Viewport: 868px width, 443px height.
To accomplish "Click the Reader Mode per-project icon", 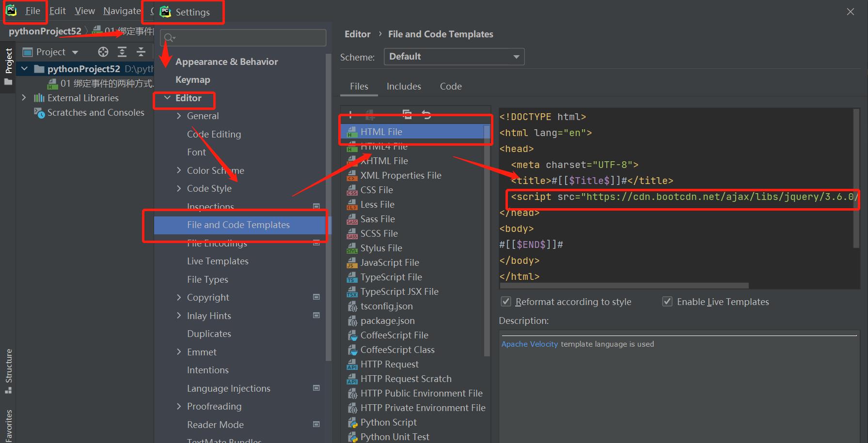I will (316, 424).
